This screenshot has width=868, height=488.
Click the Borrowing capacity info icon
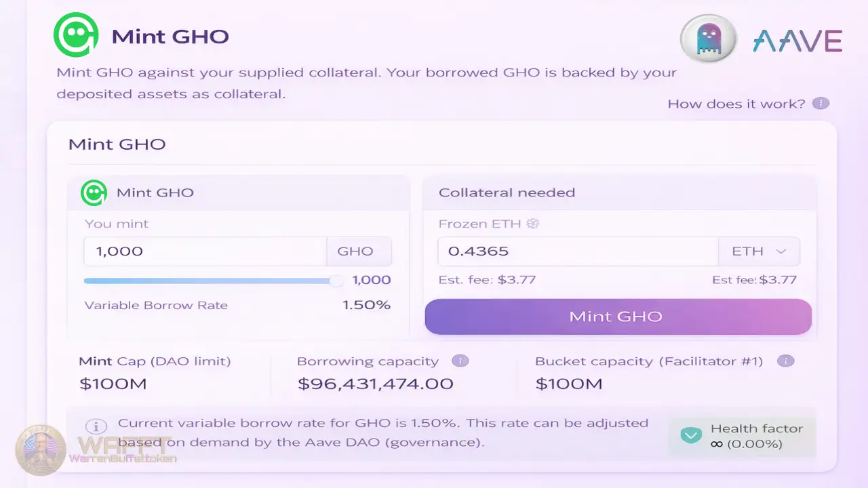pos(460,361)
